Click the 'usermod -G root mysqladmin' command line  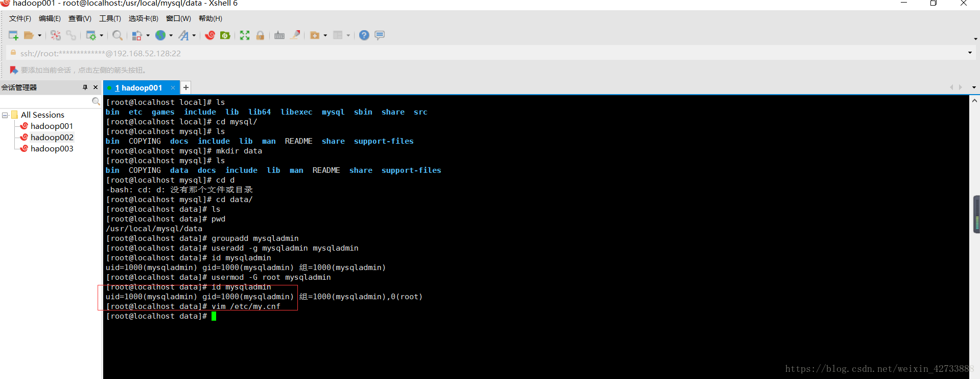pyautogui.click(x=271, y=278)
